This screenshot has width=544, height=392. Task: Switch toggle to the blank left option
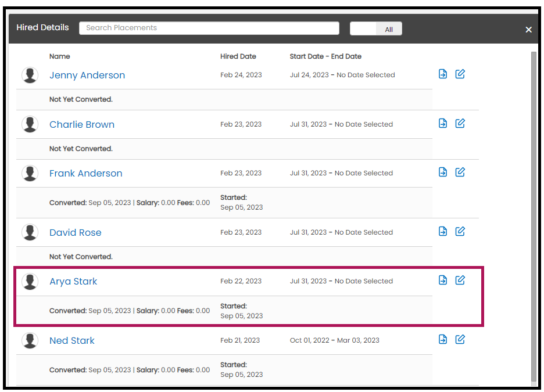coord(363,29)
